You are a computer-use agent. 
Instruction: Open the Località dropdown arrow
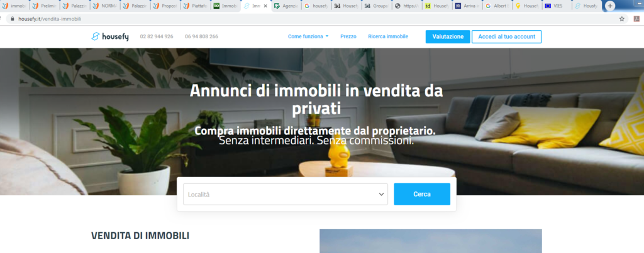pyautogui.click(x=381, y=195)
